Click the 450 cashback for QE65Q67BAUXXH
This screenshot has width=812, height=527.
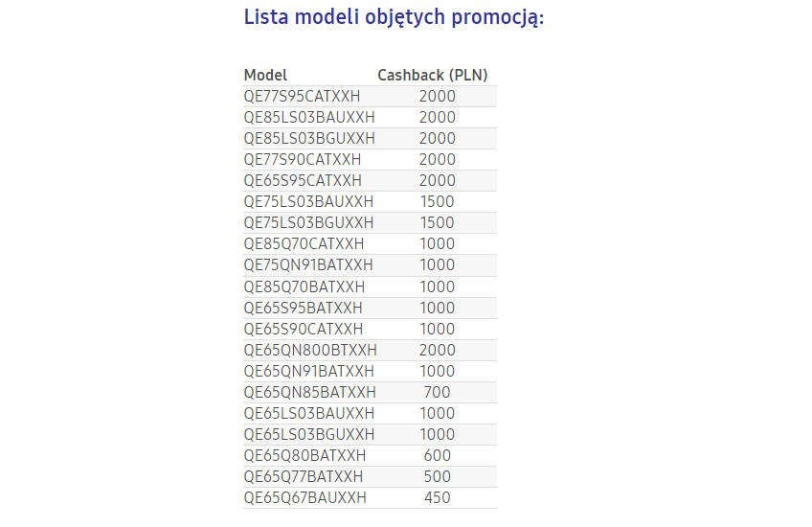pyautogui.click(x=437, y=498)
